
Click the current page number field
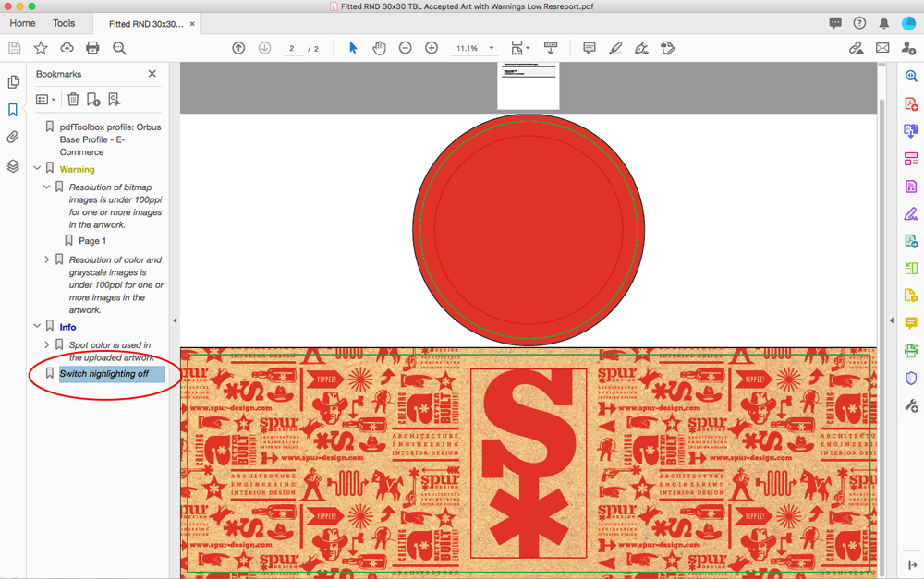[292, 49]
